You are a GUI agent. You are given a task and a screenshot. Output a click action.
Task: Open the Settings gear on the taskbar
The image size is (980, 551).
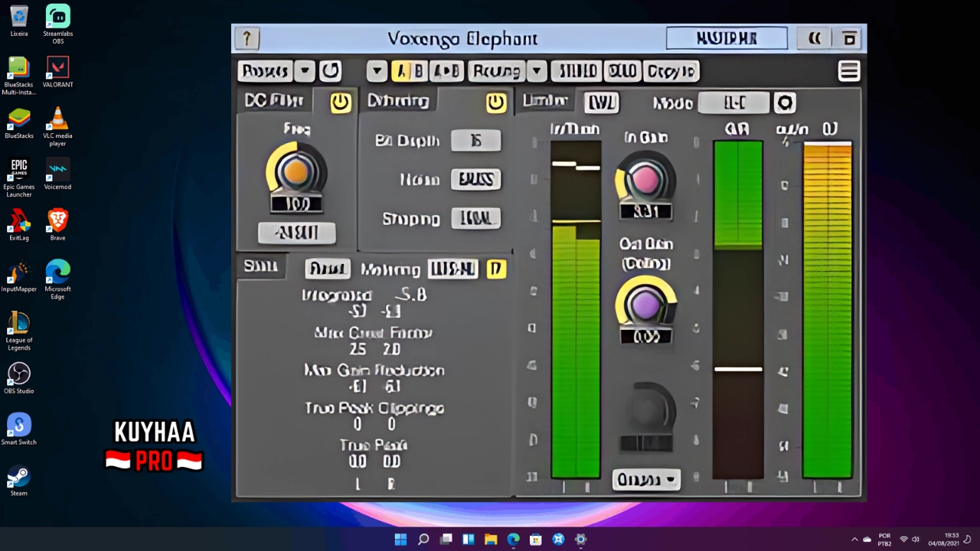(x=581, y=540)
